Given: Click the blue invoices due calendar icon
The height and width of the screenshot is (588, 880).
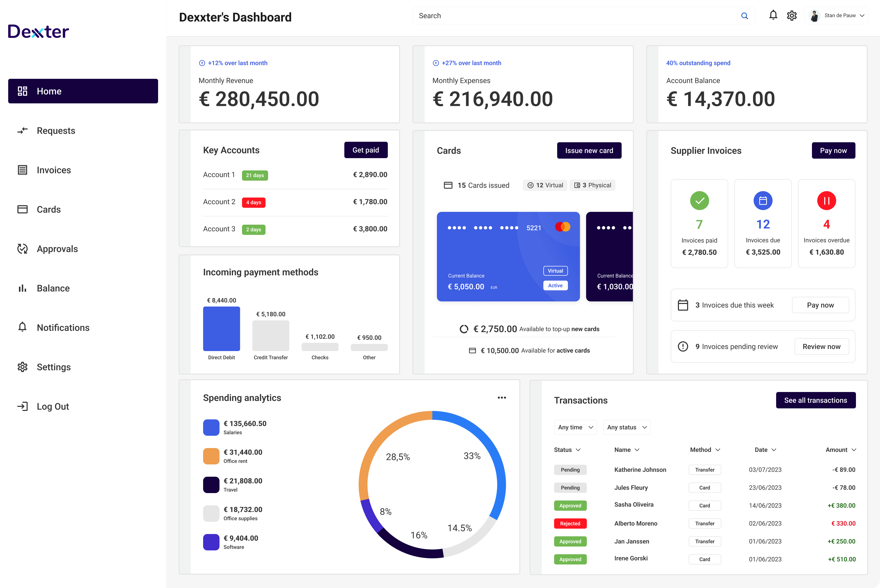Looking at the screenshot, I should (x=763, y=201).
